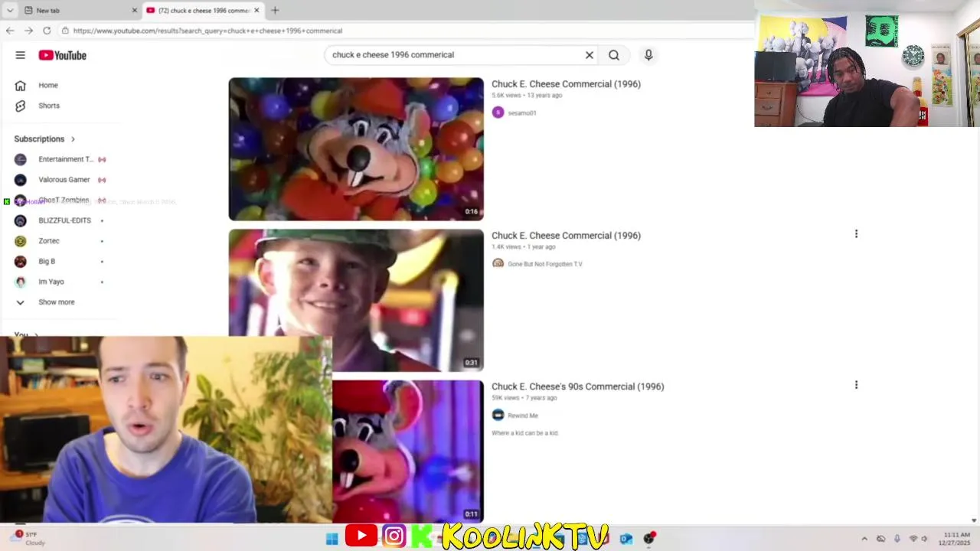Click the Big B channel avatar
Viewport: 980px width, 551px height.
click(x=21, y=262)
